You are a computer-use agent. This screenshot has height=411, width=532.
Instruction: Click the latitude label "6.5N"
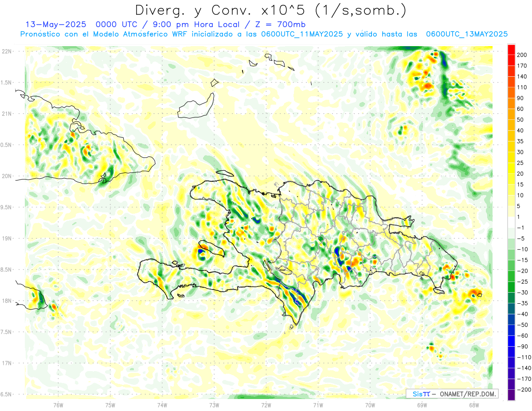click(6, 394)
